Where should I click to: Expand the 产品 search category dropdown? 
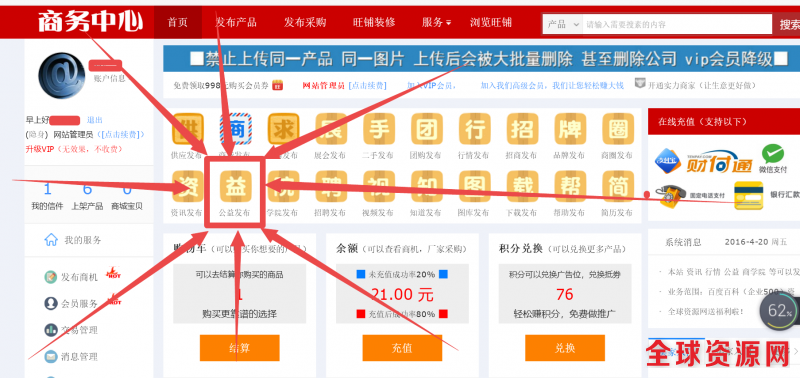point(563,24)
